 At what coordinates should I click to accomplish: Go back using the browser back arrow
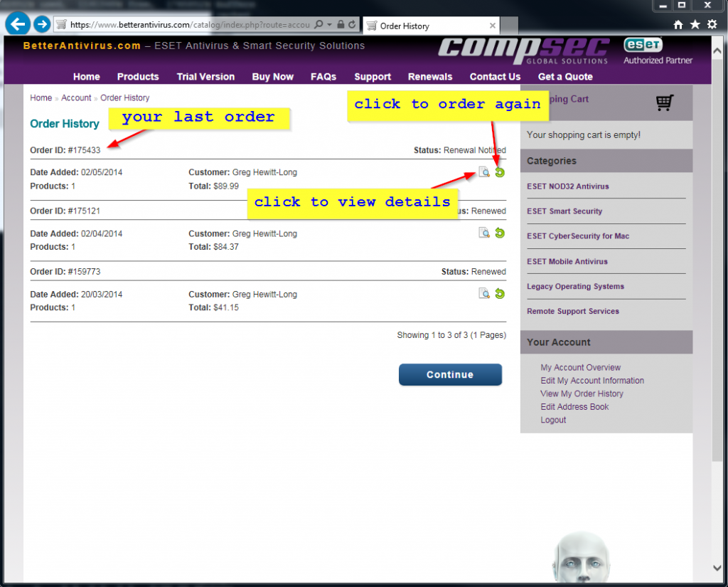tap(18, 24)
